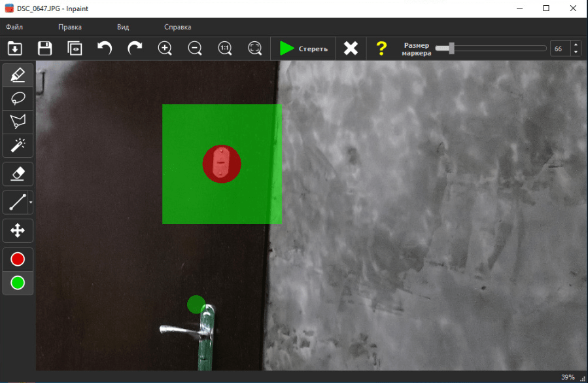588x383 pixels.
Task: Expand the line tool dropdown arrow
Action: click(x=31, y=203)
